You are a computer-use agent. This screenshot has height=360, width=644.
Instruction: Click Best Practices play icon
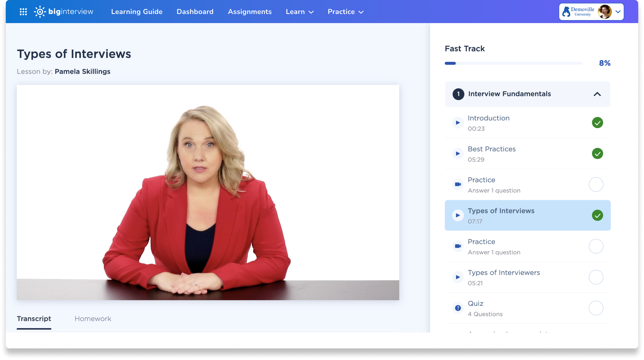coord(458,153)
